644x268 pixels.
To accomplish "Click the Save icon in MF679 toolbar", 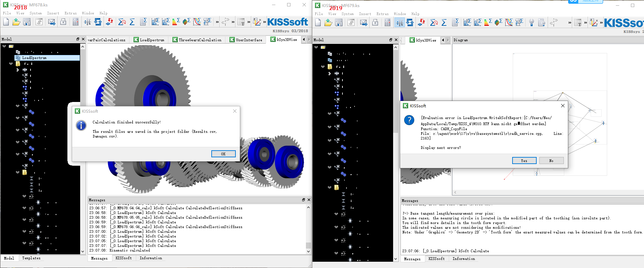I will tap(339, 23).
